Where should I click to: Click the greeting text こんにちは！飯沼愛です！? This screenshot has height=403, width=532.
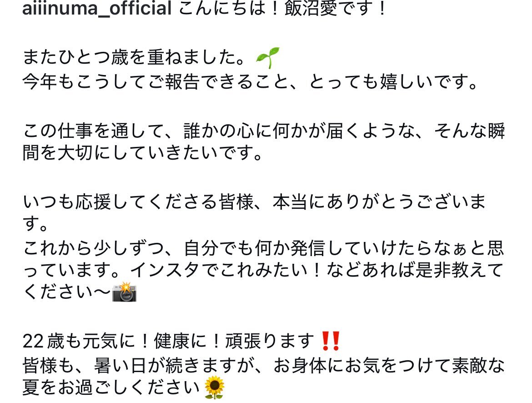point(283,8)
